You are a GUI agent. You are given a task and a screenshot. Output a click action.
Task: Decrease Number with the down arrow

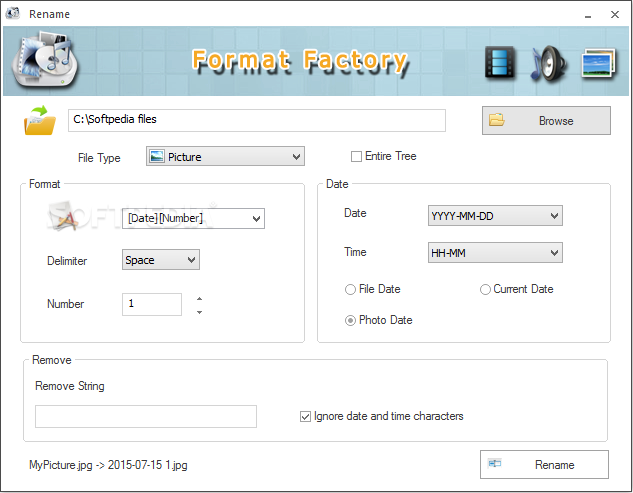[x=199, y=312]
